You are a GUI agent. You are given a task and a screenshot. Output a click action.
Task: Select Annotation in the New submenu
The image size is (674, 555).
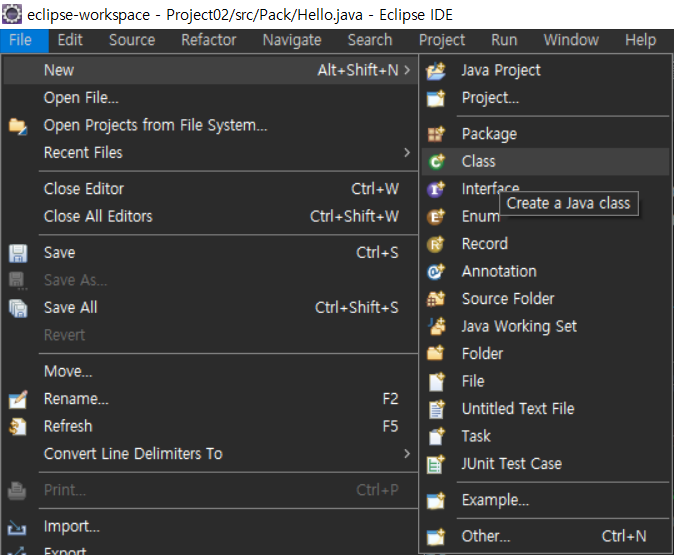tap(545, 272)
